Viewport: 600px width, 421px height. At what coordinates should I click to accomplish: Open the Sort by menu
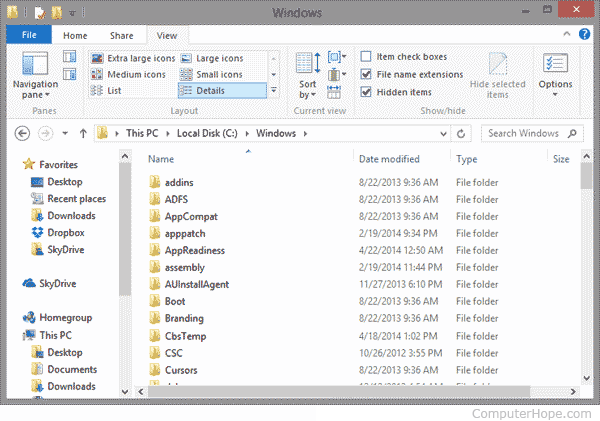coord(308,76)
